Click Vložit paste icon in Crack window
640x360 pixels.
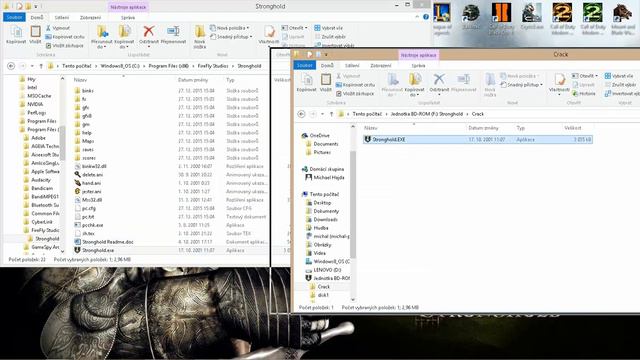pos(326,82)
